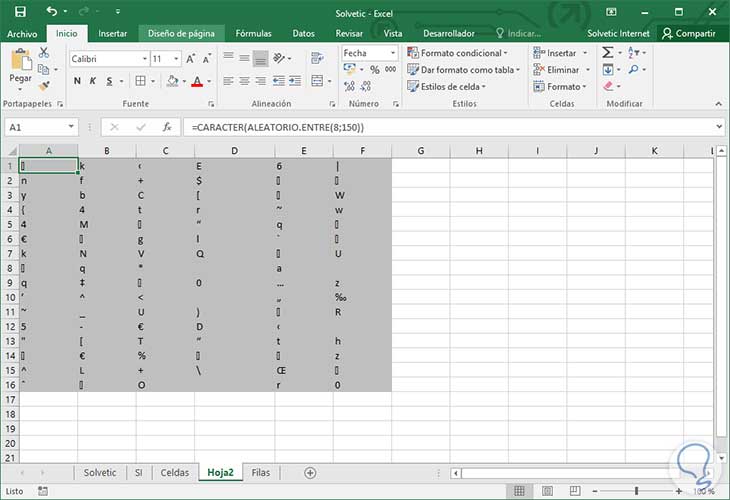Click the Percent style icon
Image resolution: width=730 pixels, height=500 pixels.
[x=374, y=69]
